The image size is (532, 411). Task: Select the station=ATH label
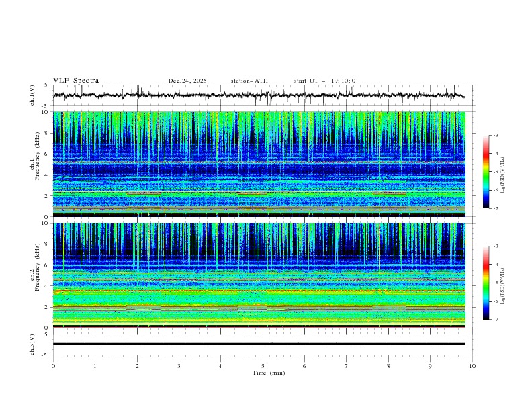[x=249, y=81]
